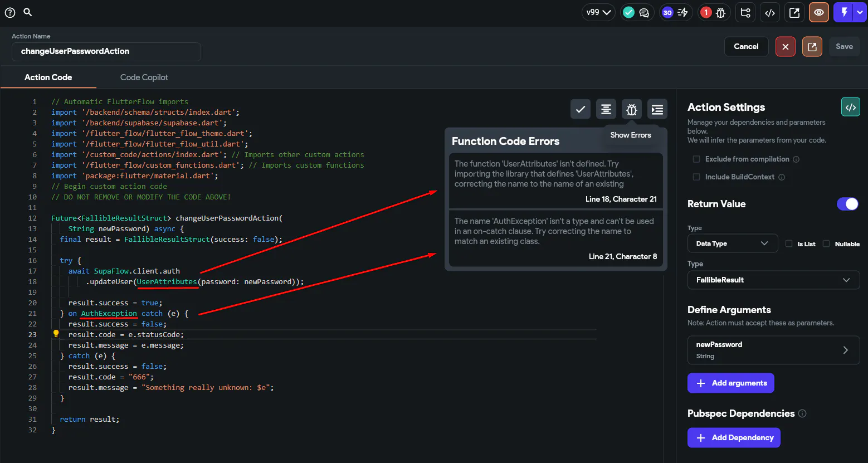Click the format code alignment icon
The width and height of the screenshot is (868, 463).
(606, 109)
